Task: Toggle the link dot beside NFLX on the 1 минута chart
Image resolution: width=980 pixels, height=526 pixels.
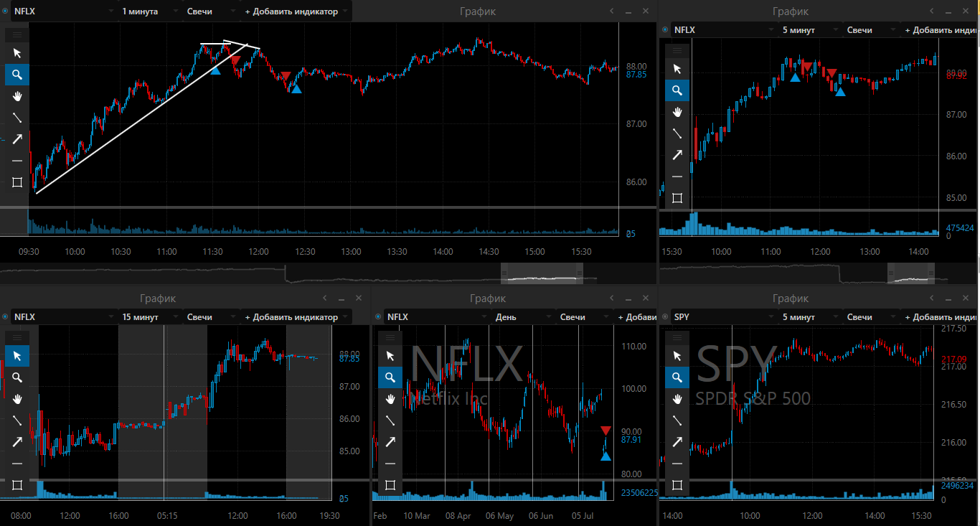Action: point(5,11)
